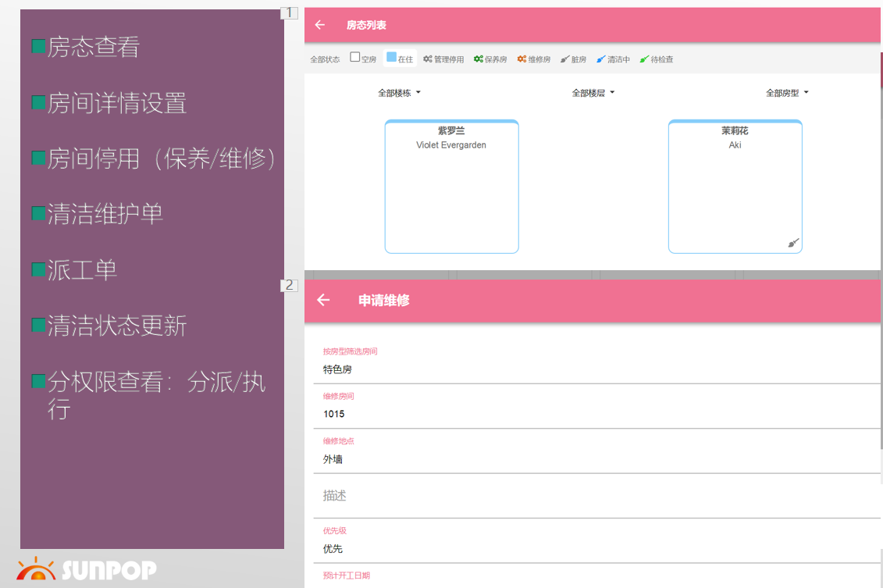Click the 房态列表 title text
The height and width of the screenshot is (588, 883).
pyautogui.click(x=367, y=25)
